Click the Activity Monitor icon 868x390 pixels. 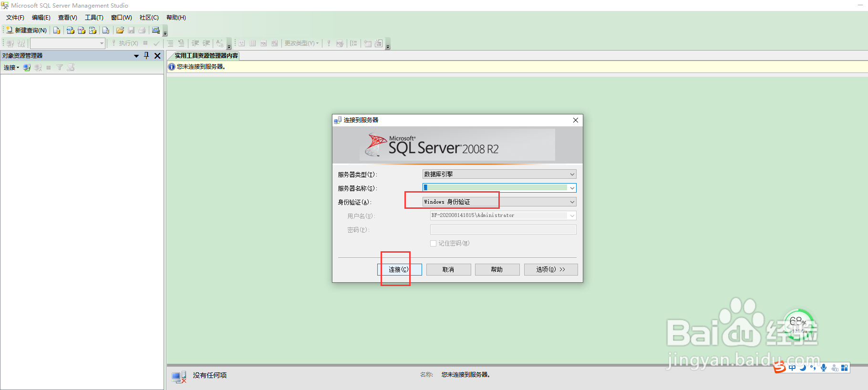[x=156, y=30]
